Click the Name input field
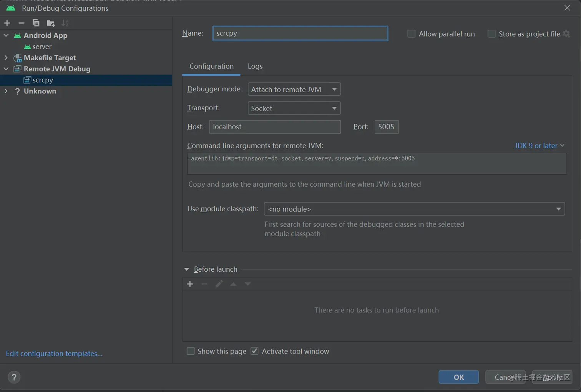The height and width of the screenshot is (392, 581). pos(300,33)
